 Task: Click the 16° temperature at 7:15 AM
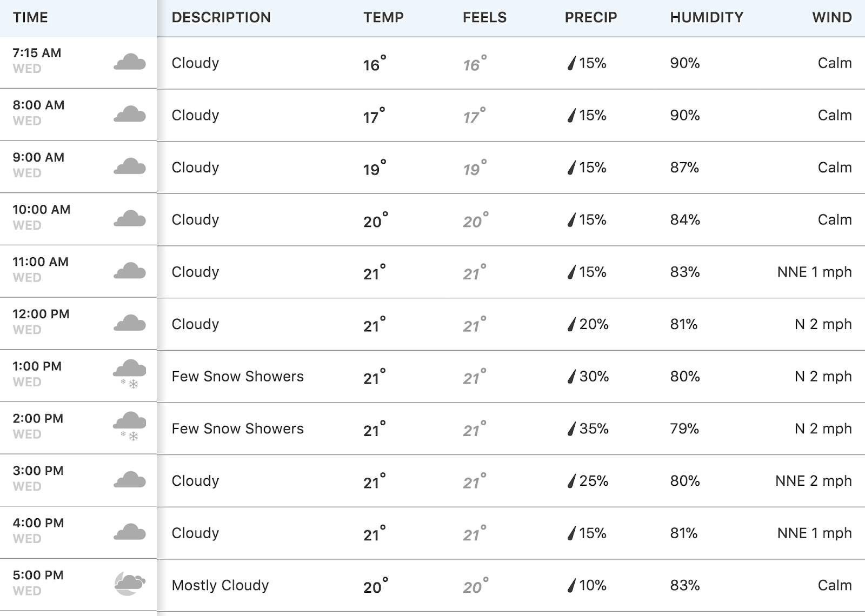[374, 64]
